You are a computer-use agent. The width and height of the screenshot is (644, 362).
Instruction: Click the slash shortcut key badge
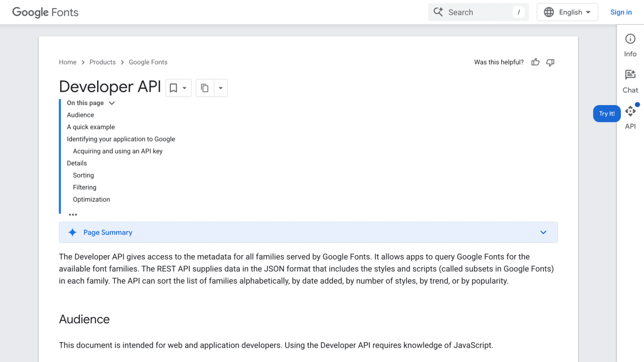[518, 12]
